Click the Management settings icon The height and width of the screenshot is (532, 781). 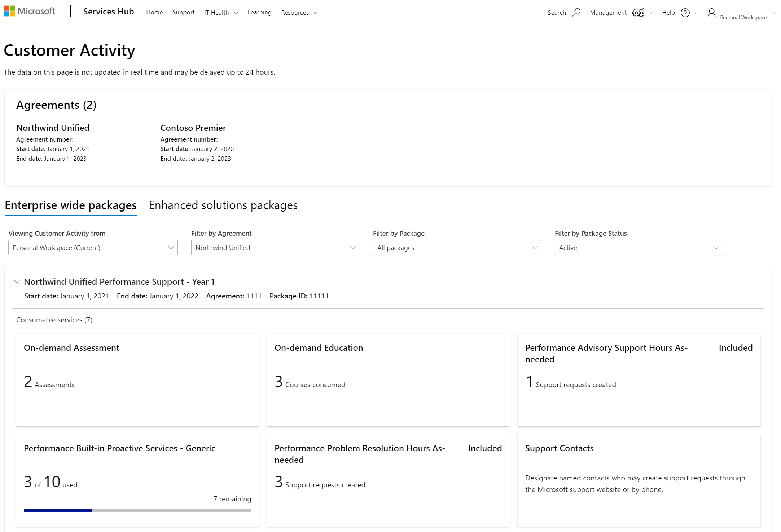[x=638, y=12]
